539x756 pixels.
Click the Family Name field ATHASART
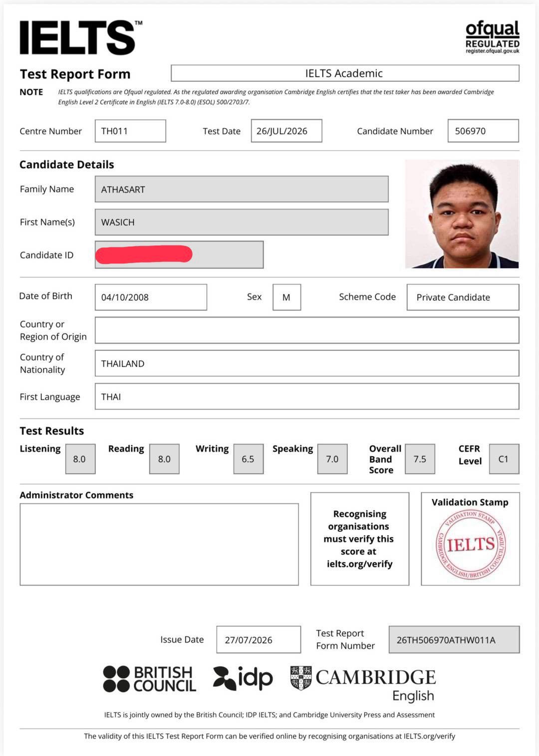(x=242, y=189)
